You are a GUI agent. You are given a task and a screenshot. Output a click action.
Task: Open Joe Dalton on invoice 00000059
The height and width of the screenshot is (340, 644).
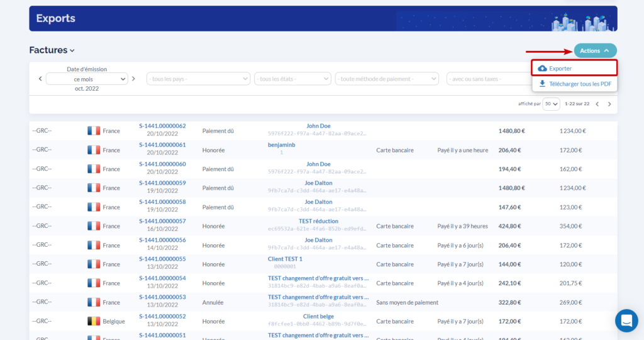pos(318,183)
